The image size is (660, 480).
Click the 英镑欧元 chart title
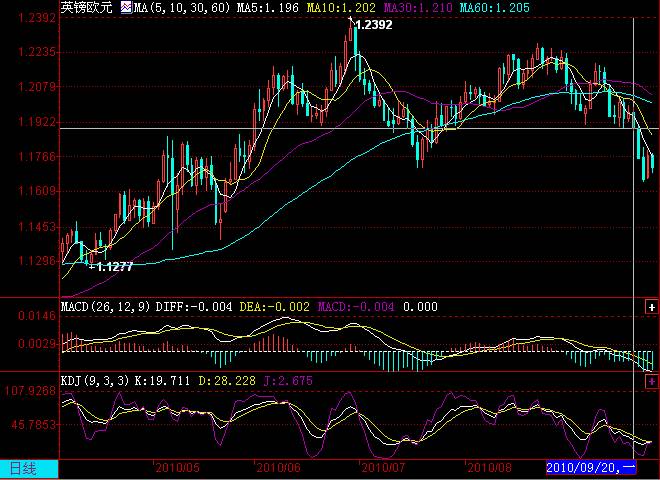coord(87,7)
